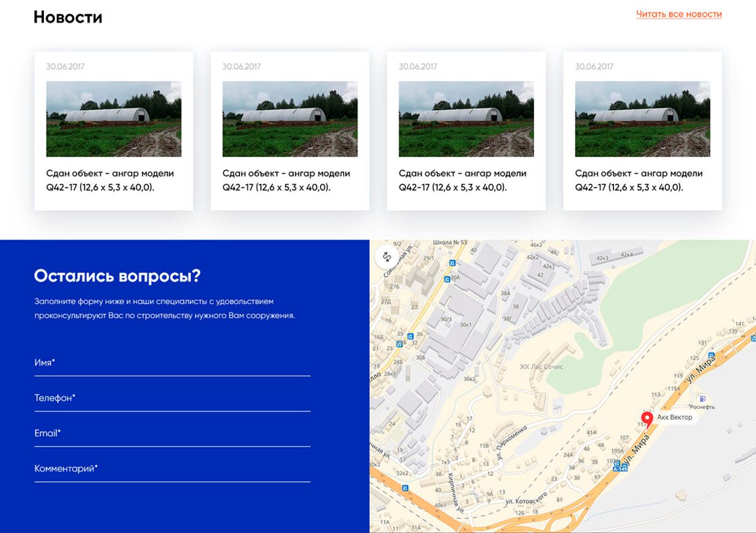This screenshot has height=533, width=756.
Task: Open the first news card hangar thumbnail
Action: pyautogui.click(x=114, y=119)
